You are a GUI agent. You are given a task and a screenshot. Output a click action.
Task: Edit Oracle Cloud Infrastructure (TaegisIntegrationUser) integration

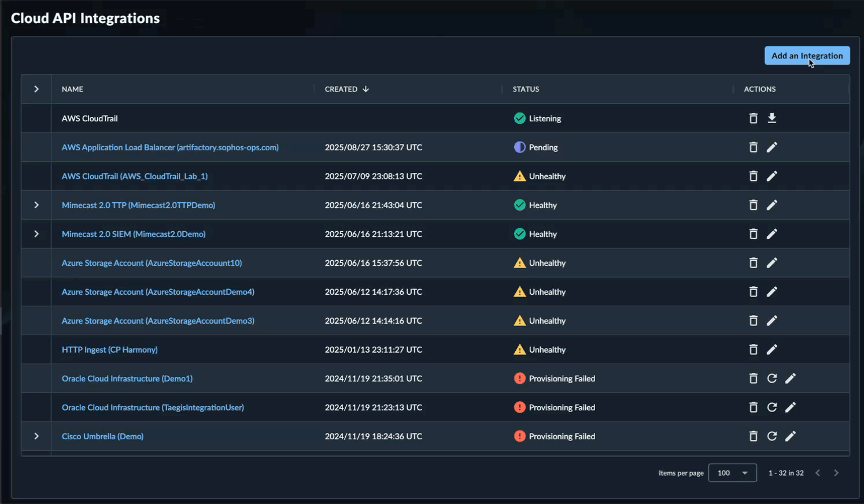click(790, 407)
